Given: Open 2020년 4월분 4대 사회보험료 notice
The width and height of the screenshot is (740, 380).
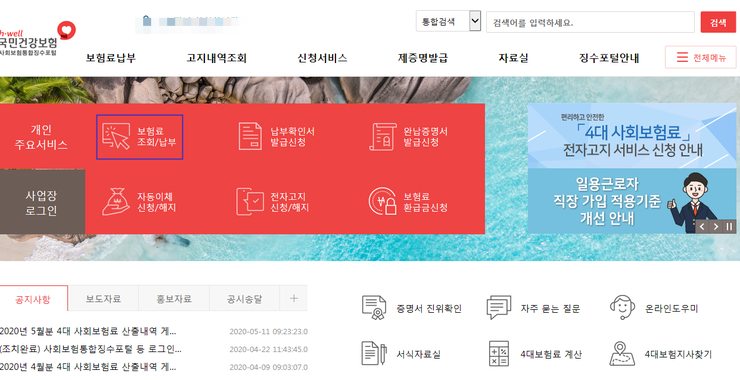Looking at the screenshot, I should (x=88, y=366).
